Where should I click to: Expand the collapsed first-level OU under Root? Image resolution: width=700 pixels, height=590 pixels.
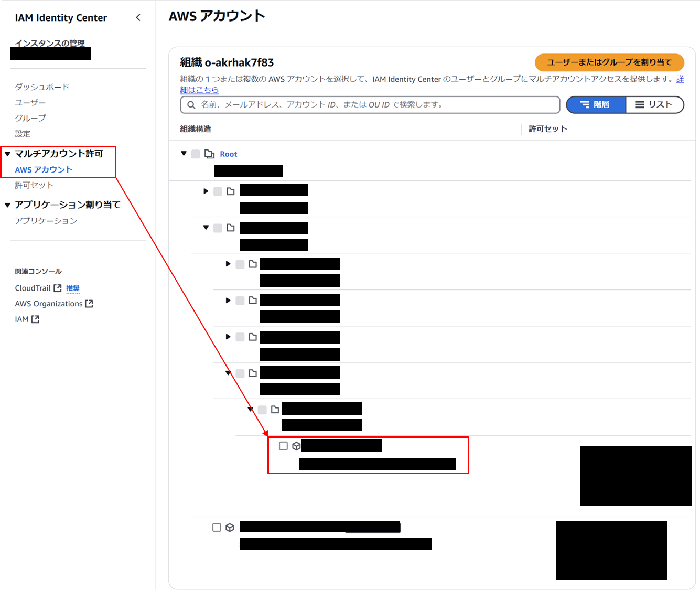206,191
